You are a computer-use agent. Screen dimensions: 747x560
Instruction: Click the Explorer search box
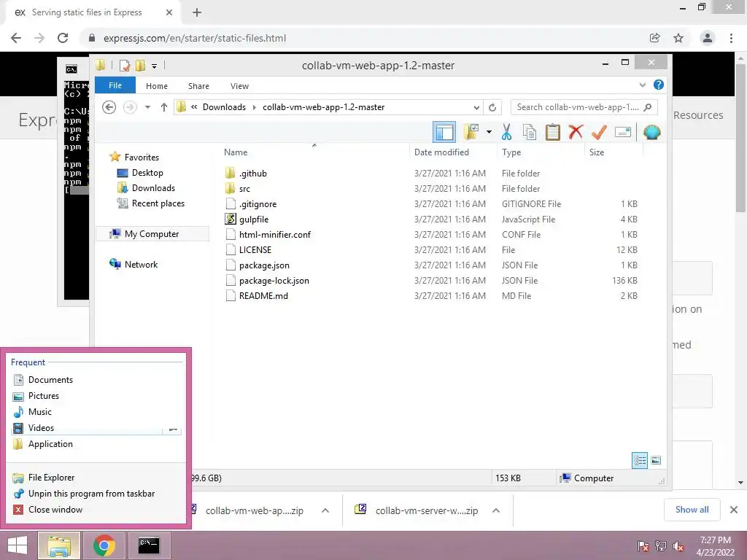click(x=584, y=107)
